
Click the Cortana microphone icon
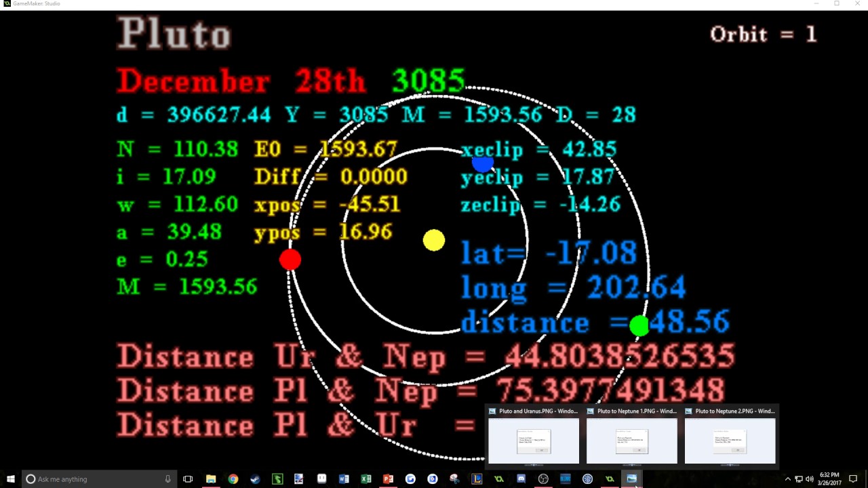pos(167,479)
